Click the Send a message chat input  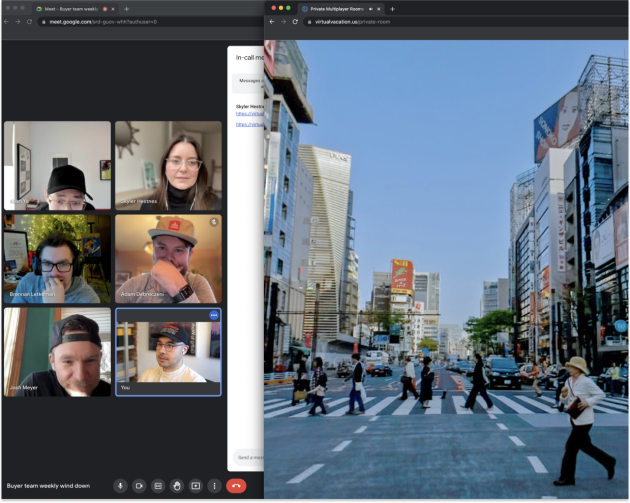248,457
